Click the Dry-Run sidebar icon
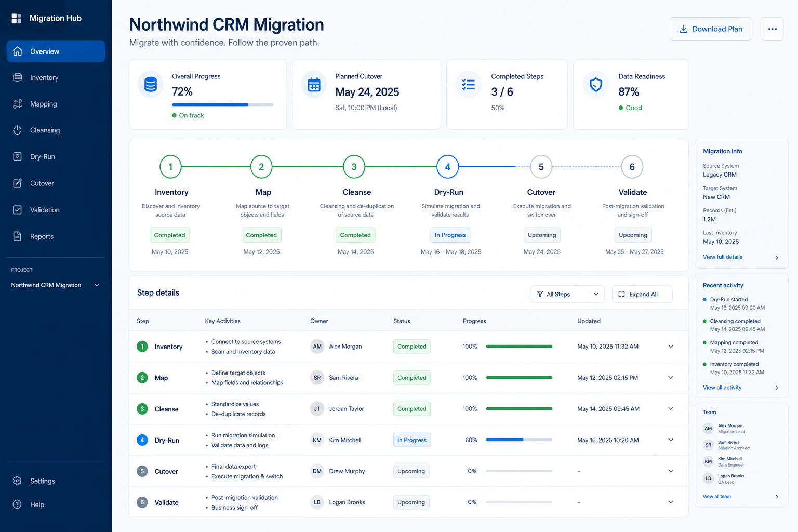 coord(18,156)
